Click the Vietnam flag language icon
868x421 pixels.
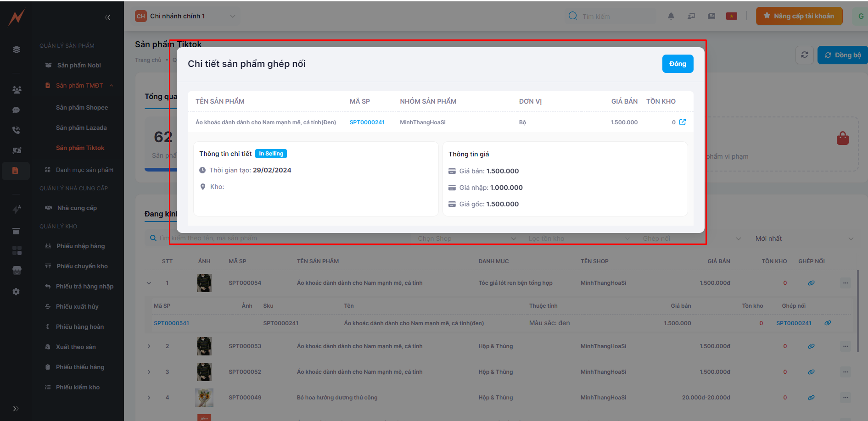[x=731, y=16]
